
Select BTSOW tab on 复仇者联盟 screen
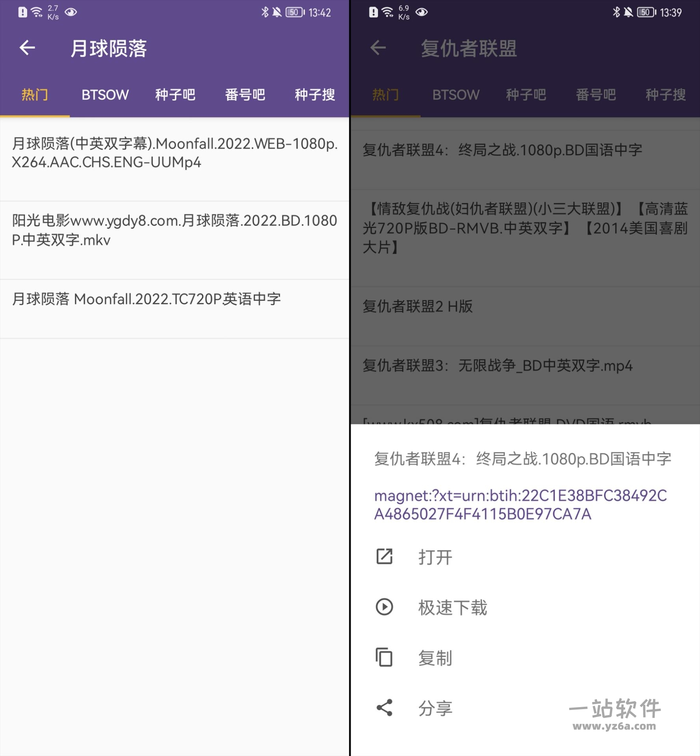[456, 95]
